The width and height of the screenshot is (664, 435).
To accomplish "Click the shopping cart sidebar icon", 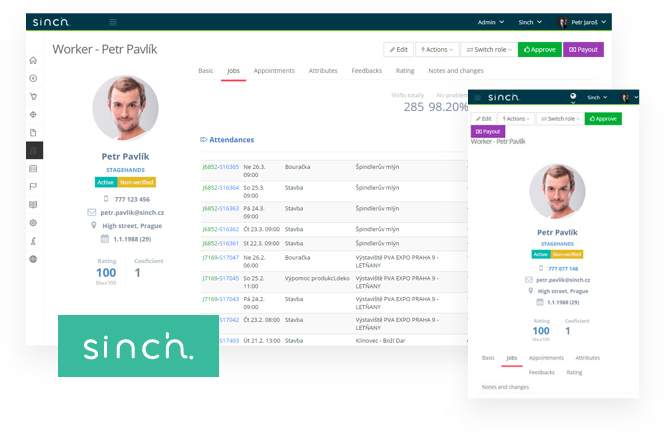I will pos(33,96).
